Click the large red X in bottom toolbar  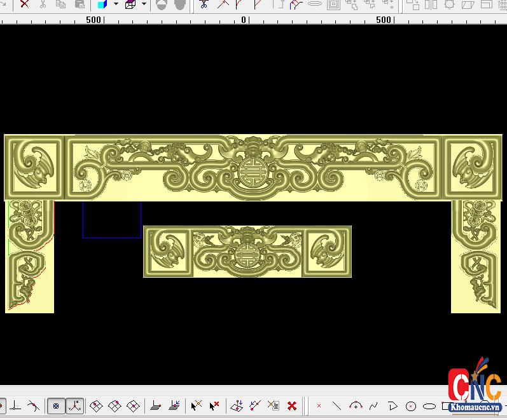(x=292, y=405)
